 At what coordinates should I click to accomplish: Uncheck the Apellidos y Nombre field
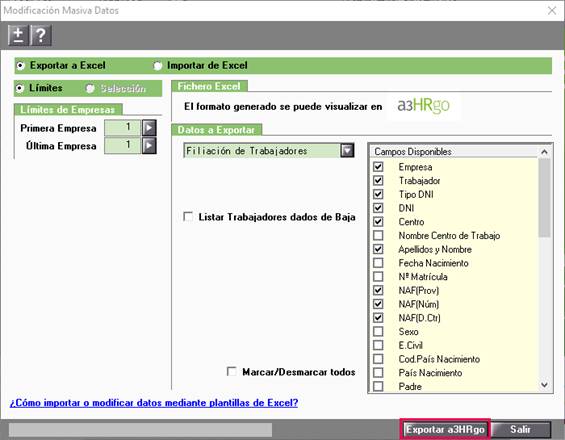tap(378, 249)
